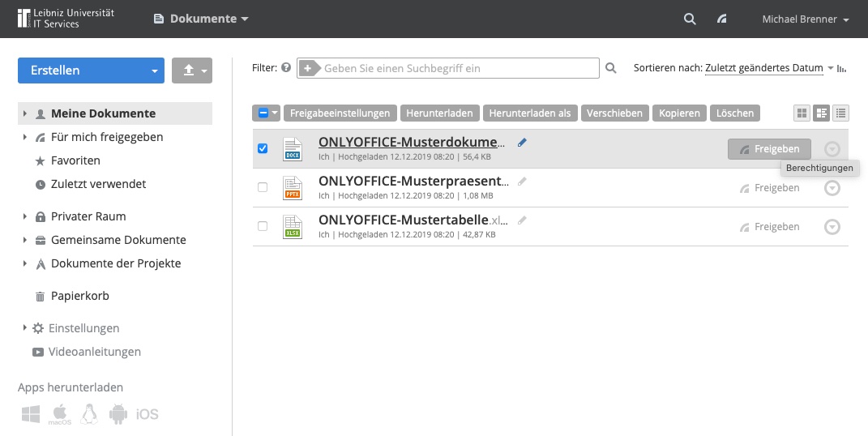Open Michael Brenner user menu

[x=806, y=19]
